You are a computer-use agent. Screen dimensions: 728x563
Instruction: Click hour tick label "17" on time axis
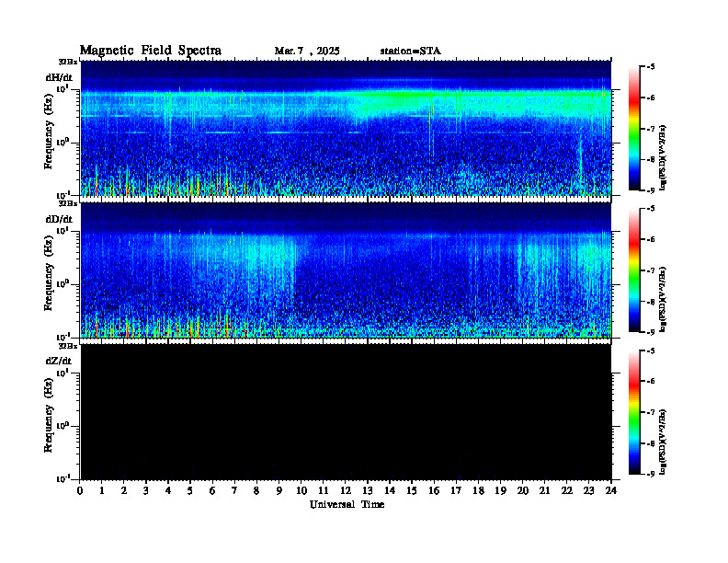pos(456,491)
